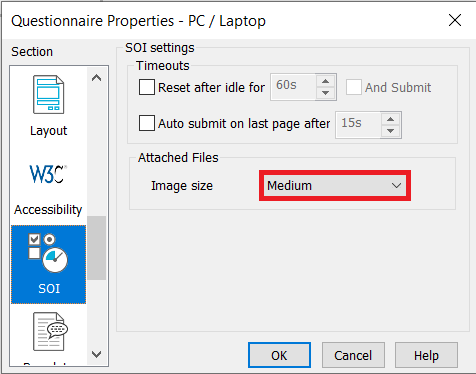Enable Reset after idle for checkbox
This screenshot has height=374, width=476.
(x=147, y=87)
